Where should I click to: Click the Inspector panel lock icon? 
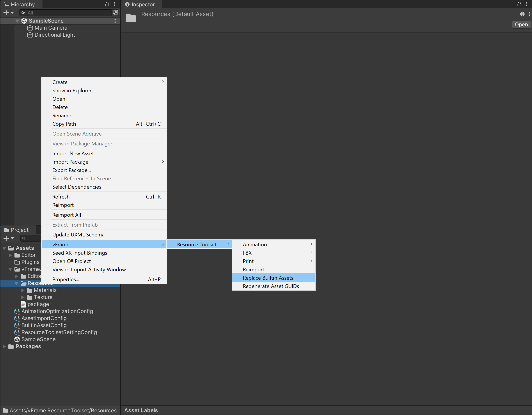coord(519,4)
